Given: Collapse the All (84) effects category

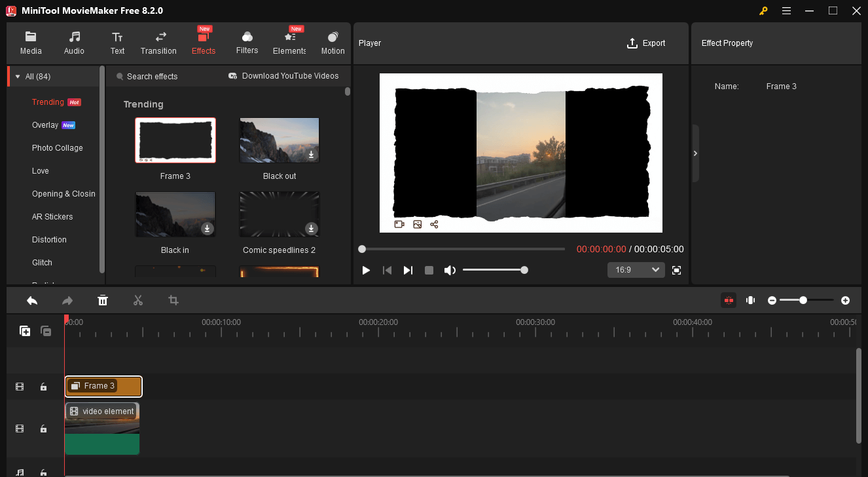Looking at the screenshot, I should 18,77.
